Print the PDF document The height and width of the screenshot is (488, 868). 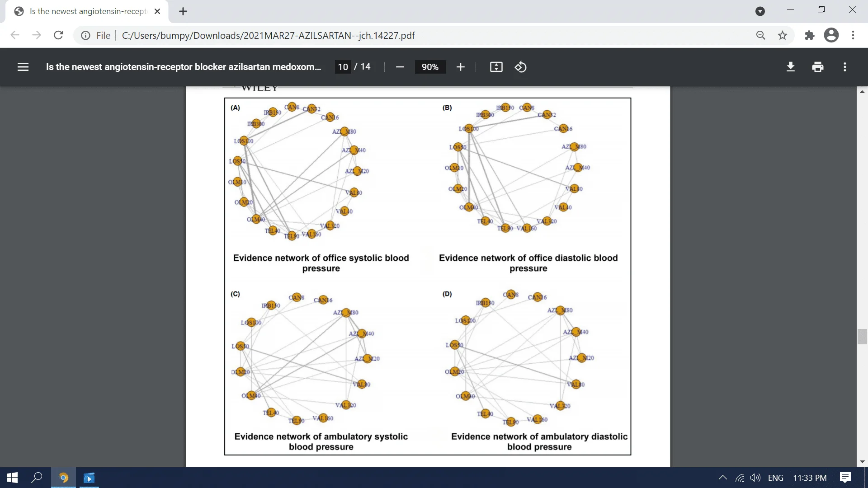[x=818, y=67]
